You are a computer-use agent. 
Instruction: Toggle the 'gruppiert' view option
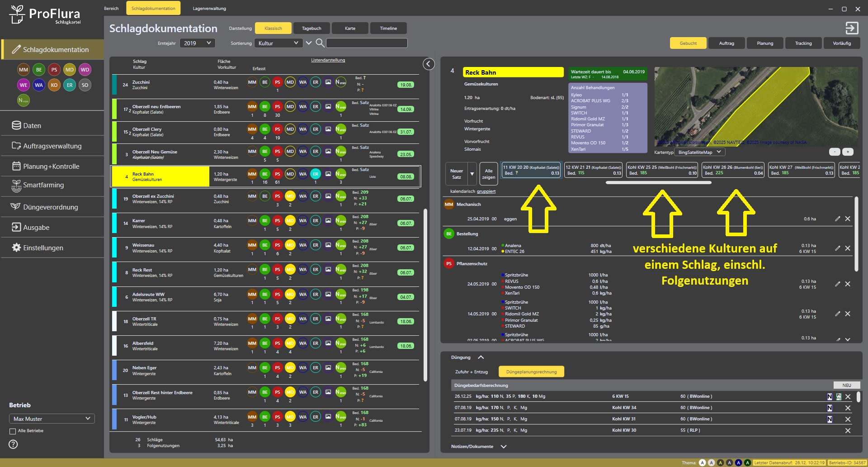486,191
